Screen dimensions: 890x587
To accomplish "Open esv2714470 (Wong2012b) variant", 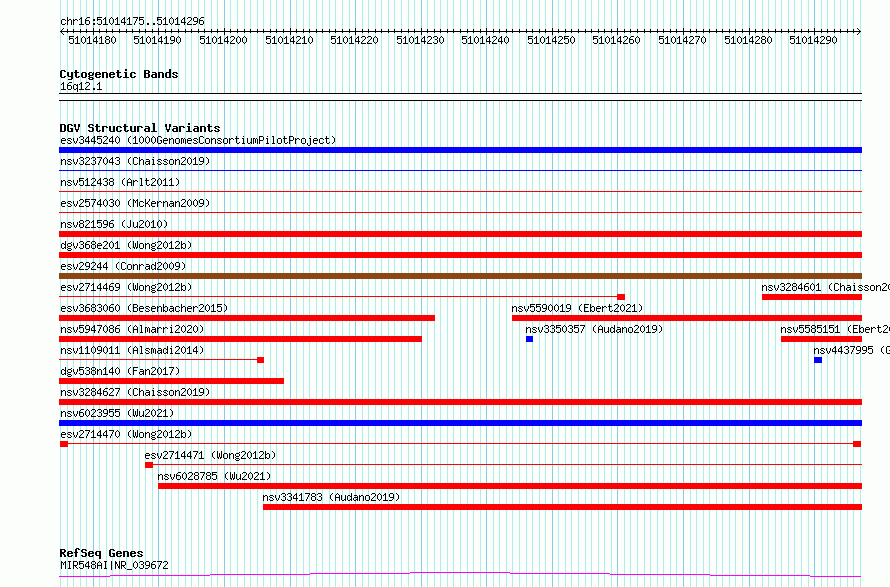I will coord(126,434).
